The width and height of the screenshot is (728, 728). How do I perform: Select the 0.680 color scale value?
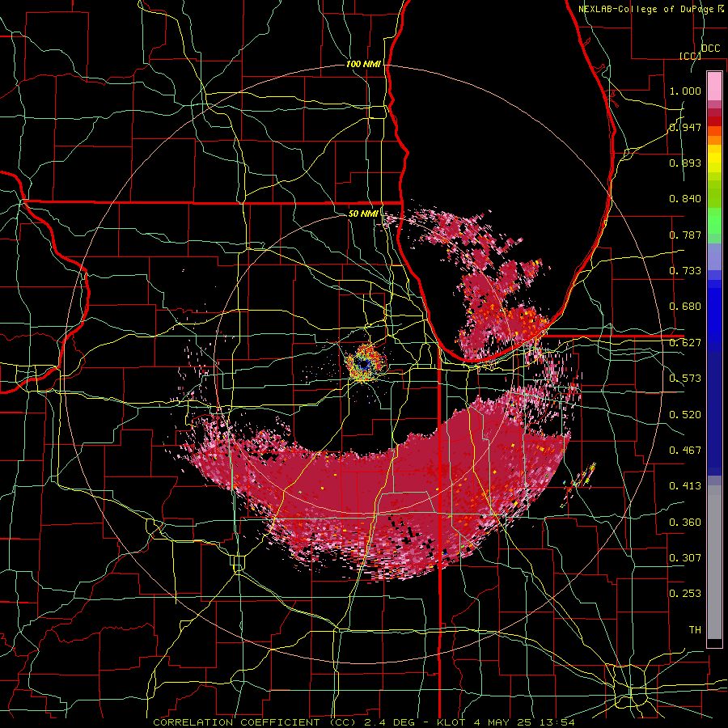click(x=685, y=307)
